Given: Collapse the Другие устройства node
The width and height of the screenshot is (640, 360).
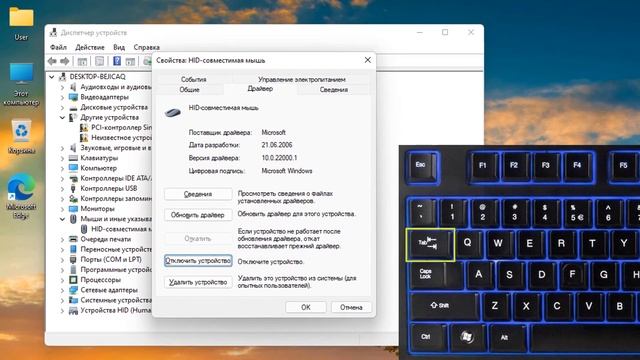Looking at the screenshot, I should point(62,118).
